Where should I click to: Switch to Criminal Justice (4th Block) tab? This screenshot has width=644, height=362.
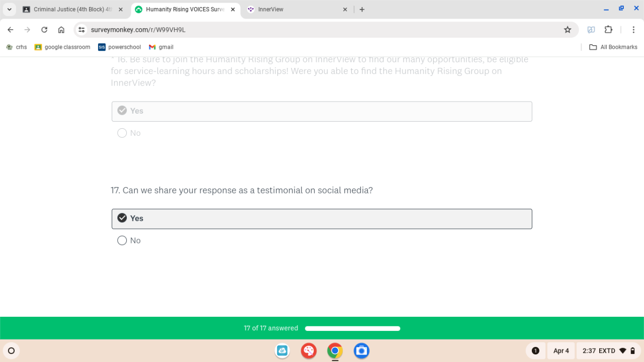pyautogui.click(x=73, y=9)
